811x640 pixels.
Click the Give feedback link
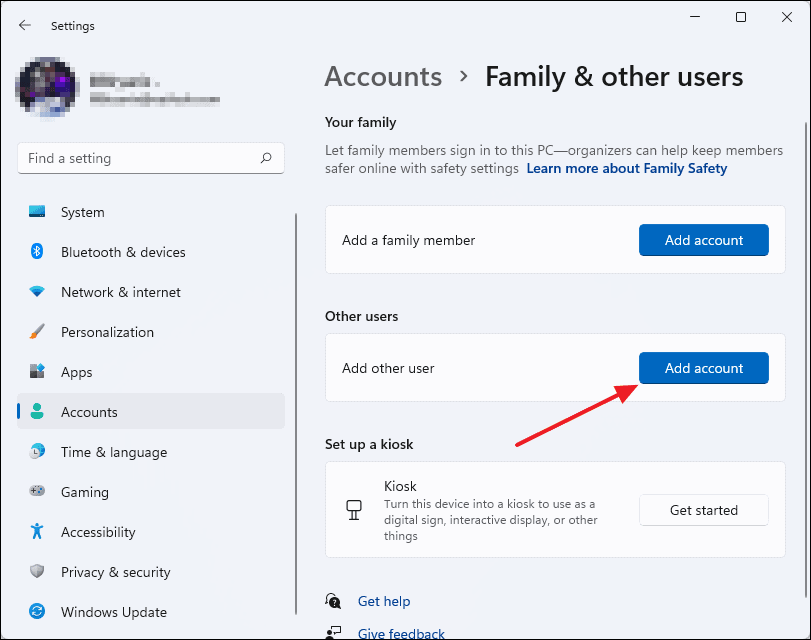click(401, 632)
